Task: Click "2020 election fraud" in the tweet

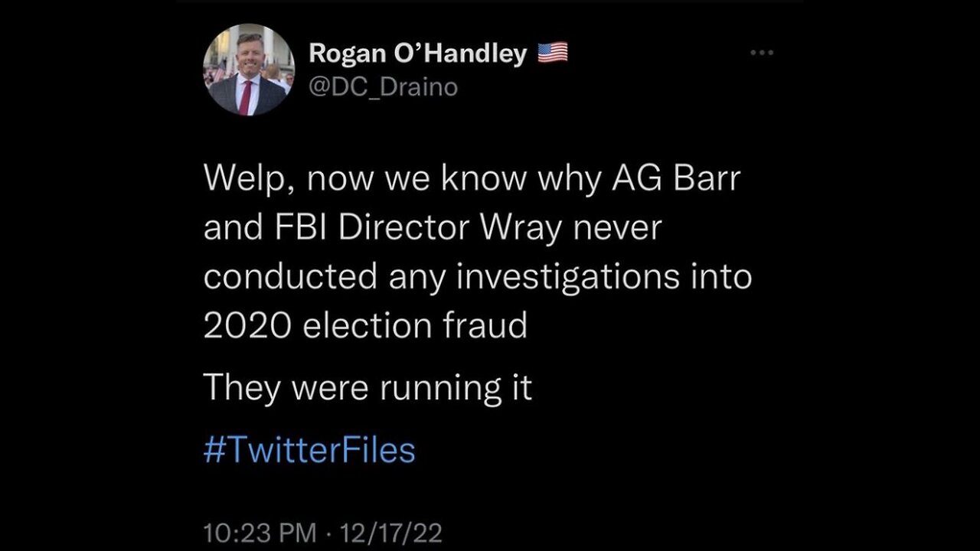Action: coord(365,325)
